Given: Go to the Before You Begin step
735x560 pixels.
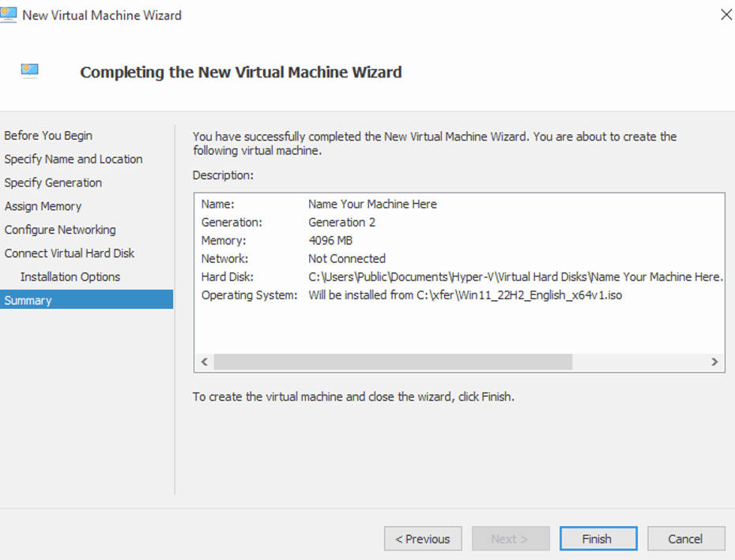Looking at the screenshot, I should coord(48,136).
